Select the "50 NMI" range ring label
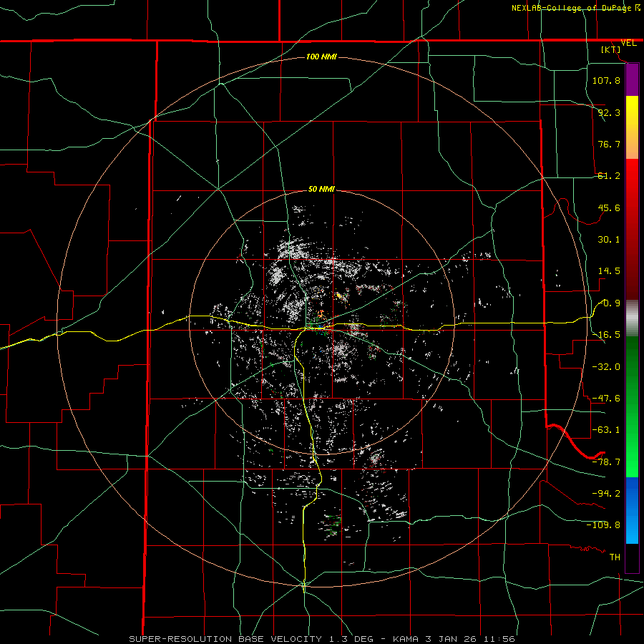644x644 pixels. point(321,190)
